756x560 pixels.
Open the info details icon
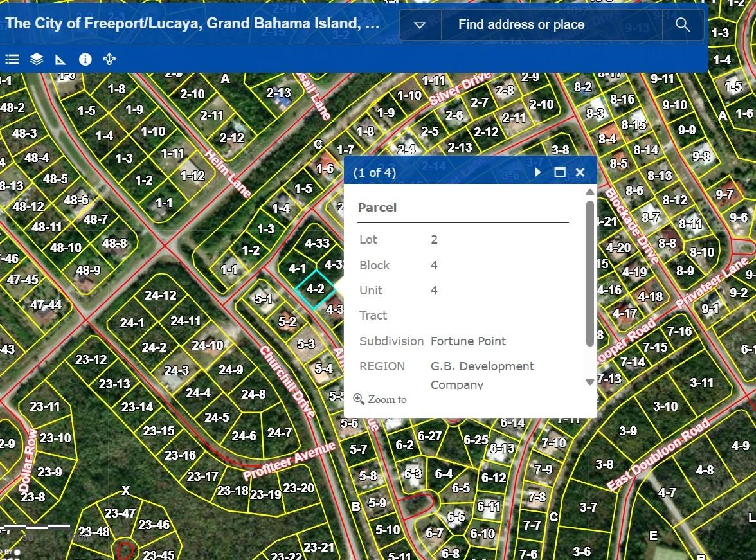point(85,60)
